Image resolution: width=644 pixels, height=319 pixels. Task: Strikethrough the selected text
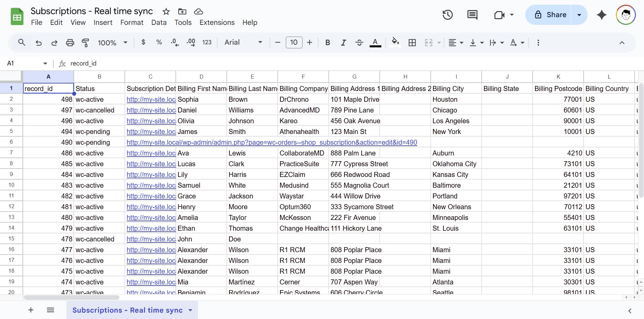359,43
